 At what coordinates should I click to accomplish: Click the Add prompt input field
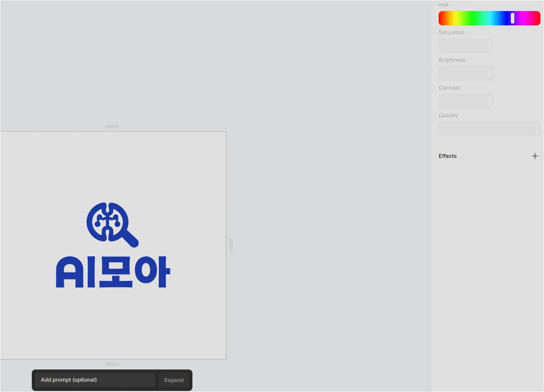tap(95, 380)
